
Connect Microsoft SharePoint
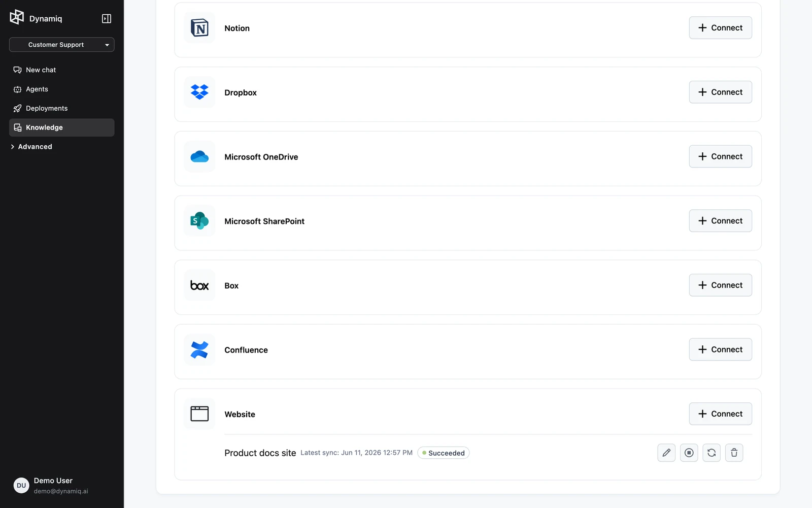point(720,221)
